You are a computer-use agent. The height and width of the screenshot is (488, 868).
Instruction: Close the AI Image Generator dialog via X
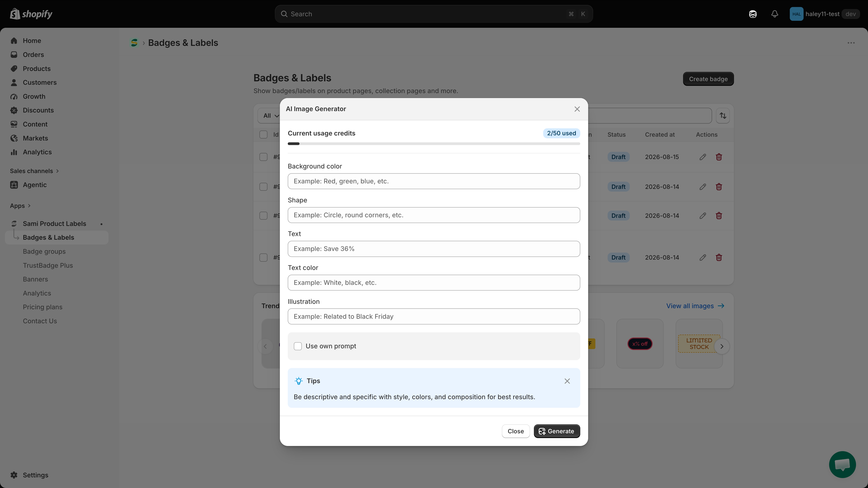pyautogui.click(x=577, y=109)
